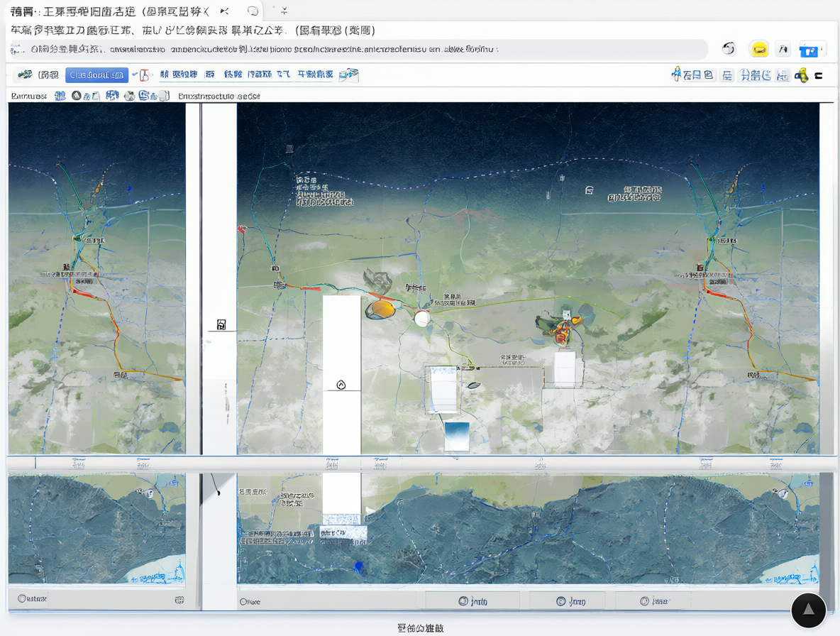The width and height of the screenshot is (840, 636).
Task: Click the speech bubble icon in the tab strip
Action: point(253,11)
